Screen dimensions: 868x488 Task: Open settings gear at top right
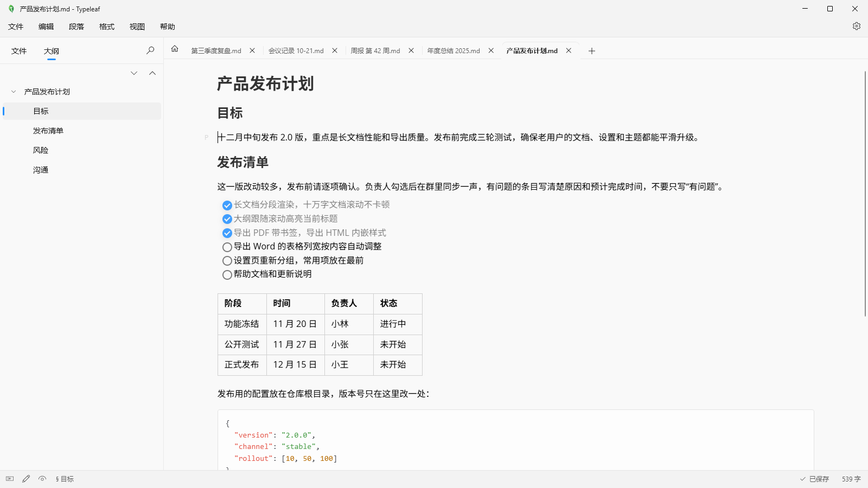857,26
